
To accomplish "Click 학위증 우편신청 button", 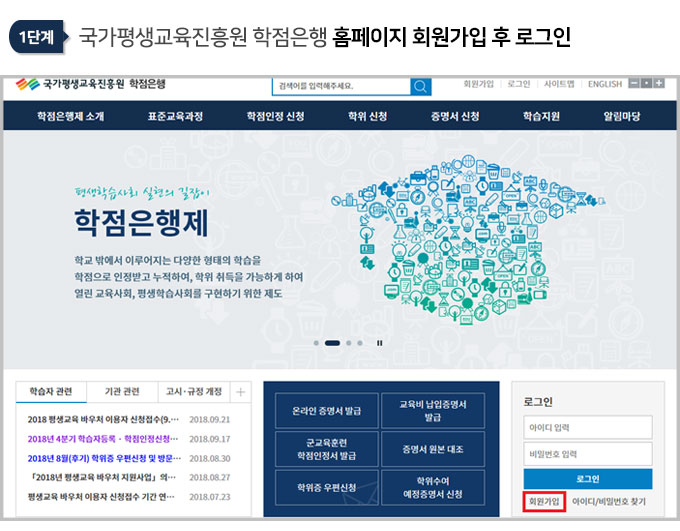I will (327, 487).
